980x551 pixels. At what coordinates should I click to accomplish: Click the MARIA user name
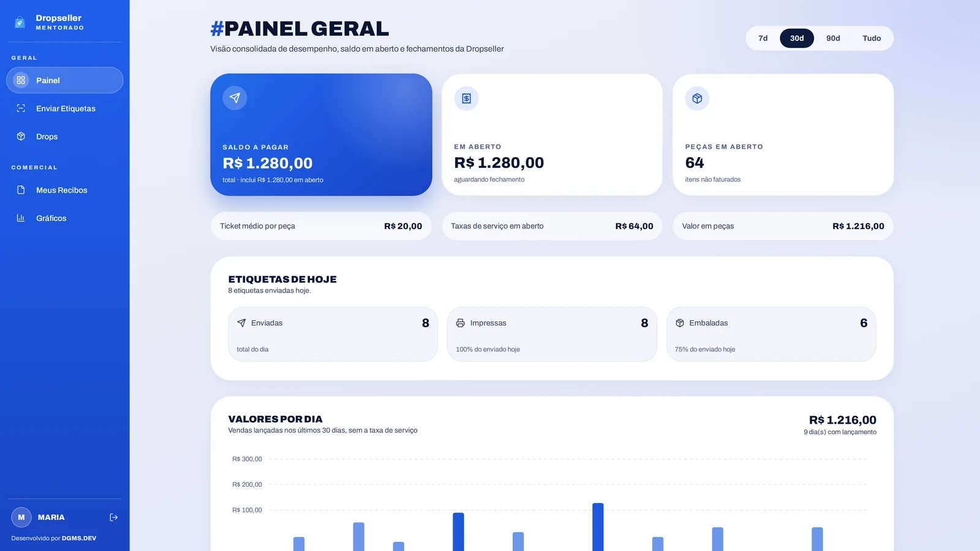coord(51,517)
